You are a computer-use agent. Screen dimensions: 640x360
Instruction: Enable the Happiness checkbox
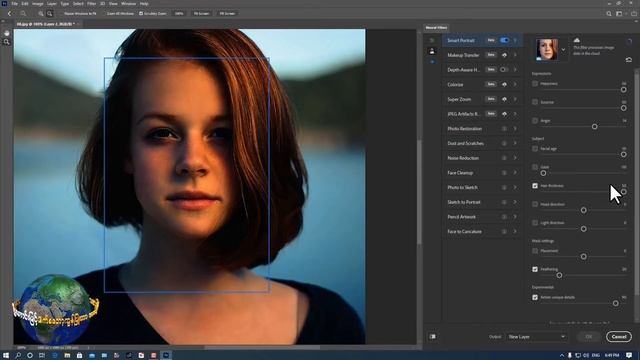click(535, 83)
